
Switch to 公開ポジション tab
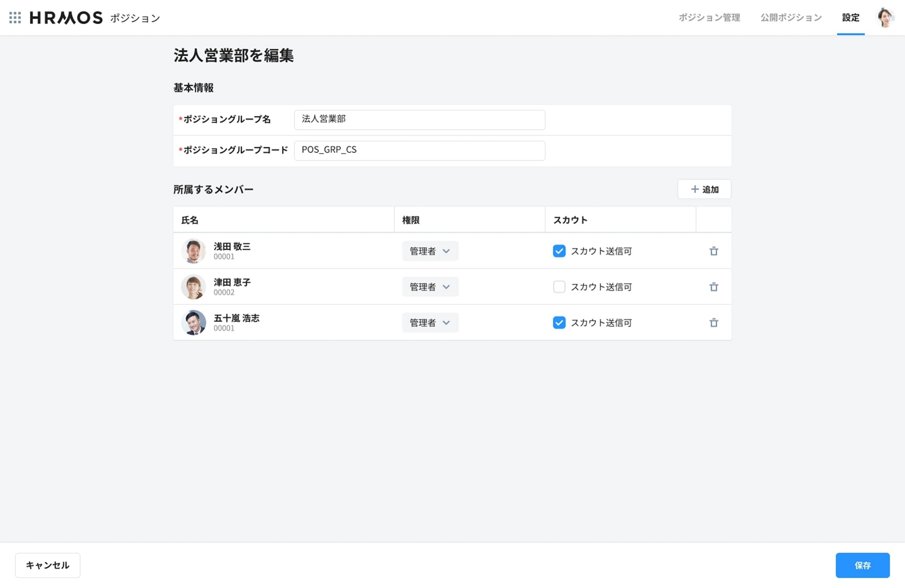(791, 17)
